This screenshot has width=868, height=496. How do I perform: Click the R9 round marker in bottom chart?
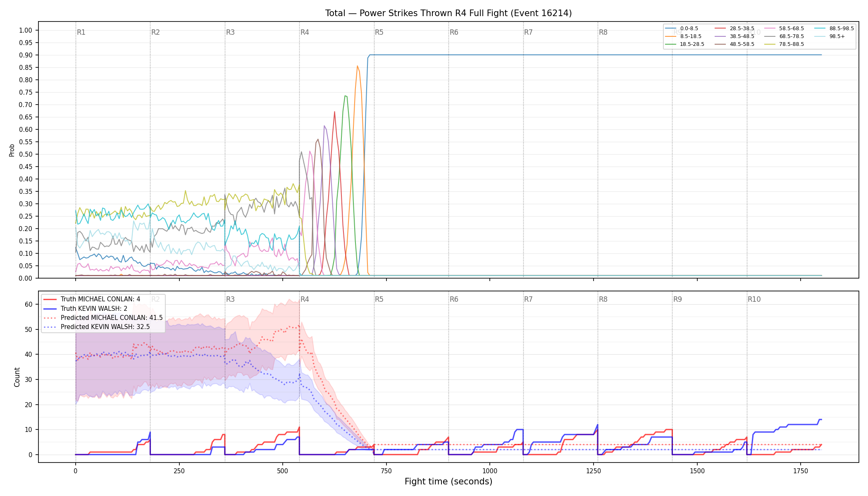(677, 299)
